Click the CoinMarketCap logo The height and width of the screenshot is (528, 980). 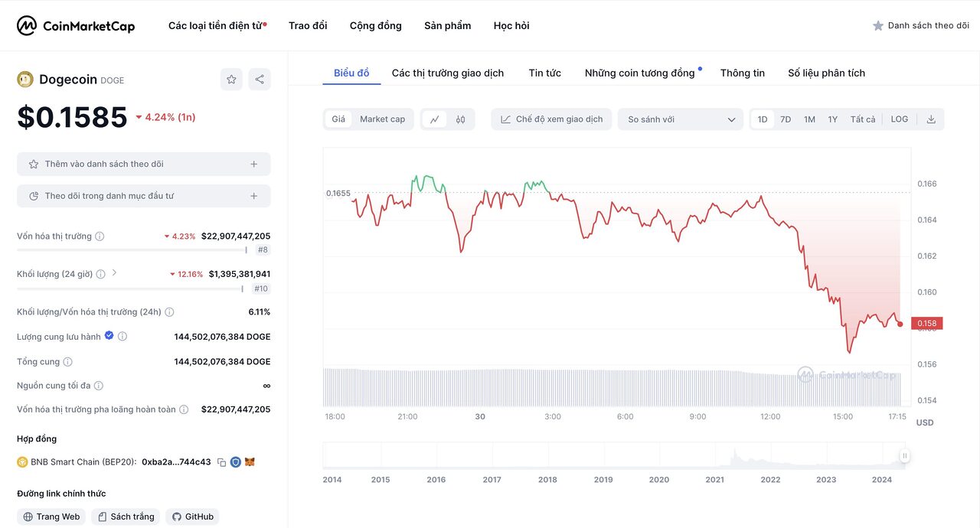click(x=76, y=26)
